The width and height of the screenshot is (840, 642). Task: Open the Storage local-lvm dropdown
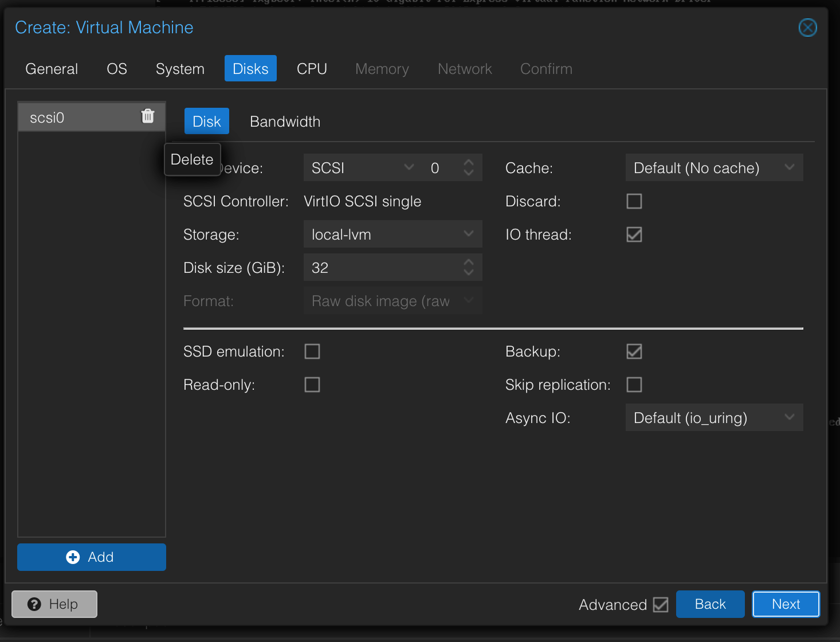click(469, 234)
